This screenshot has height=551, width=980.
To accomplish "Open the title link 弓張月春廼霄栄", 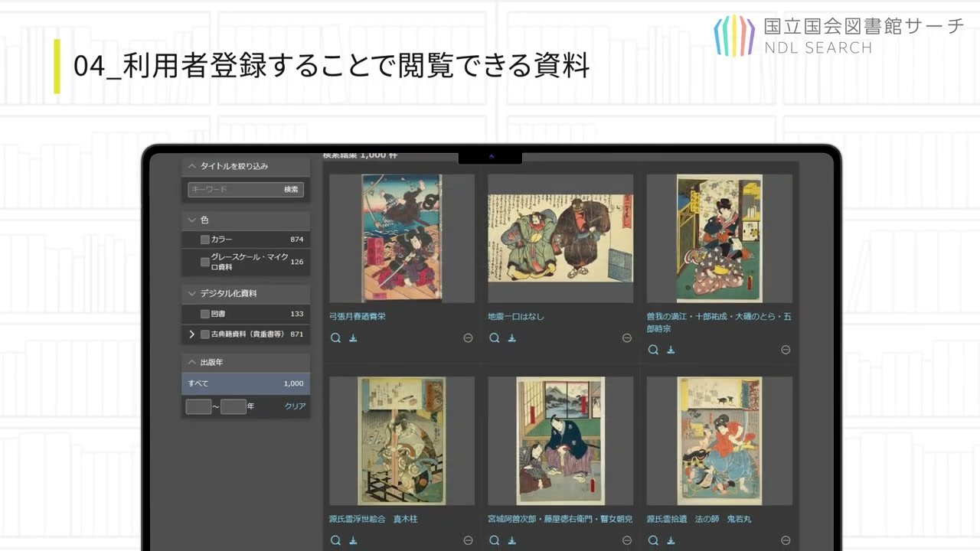I will [358, 316].
